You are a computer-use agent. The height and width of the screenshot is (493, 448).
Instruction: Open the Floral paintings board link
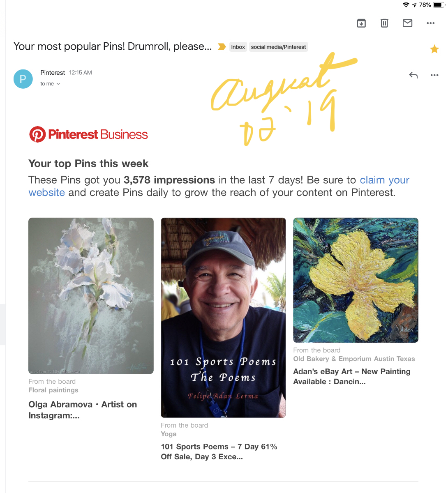[53, 390]
